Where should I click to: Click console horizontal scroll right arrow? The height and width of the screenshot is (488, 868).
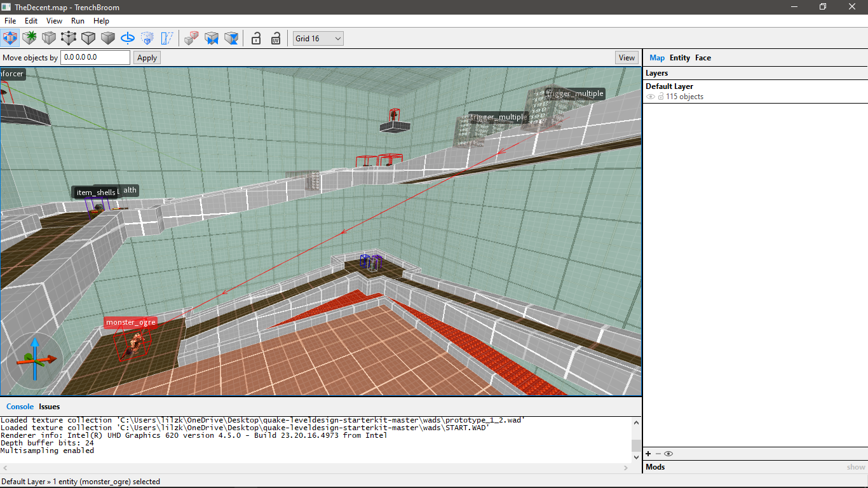[627, 468]
